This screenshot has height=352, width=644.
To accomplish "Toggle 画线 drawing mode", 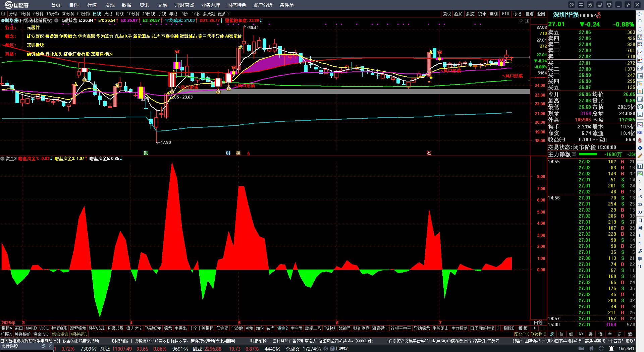I will [x=494, y=14].
